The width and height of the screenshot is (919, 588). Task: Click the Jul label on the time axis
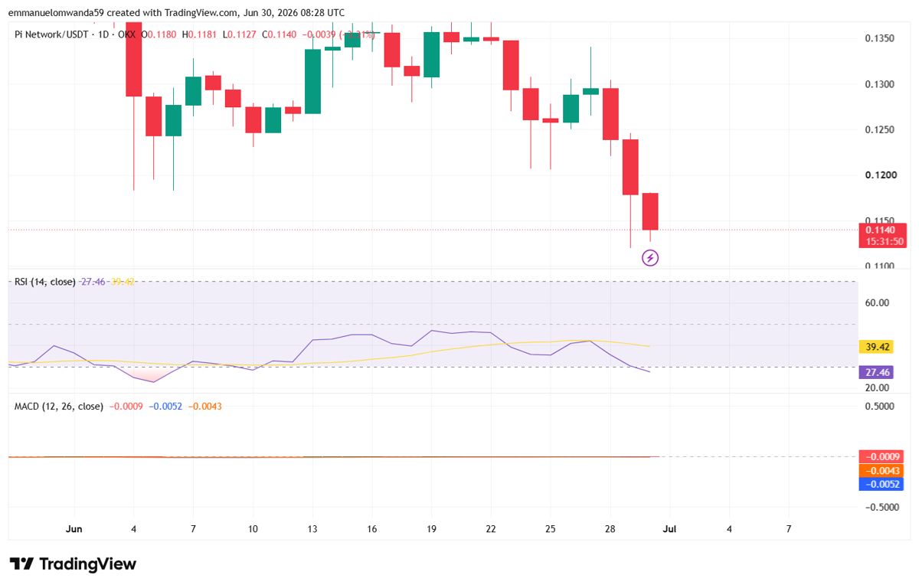pos(670,528)
